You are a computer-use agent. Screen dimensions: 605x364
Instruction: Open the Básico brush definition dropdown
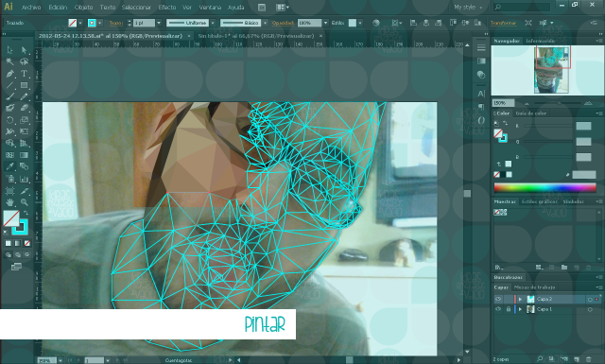tap(265, 23)
